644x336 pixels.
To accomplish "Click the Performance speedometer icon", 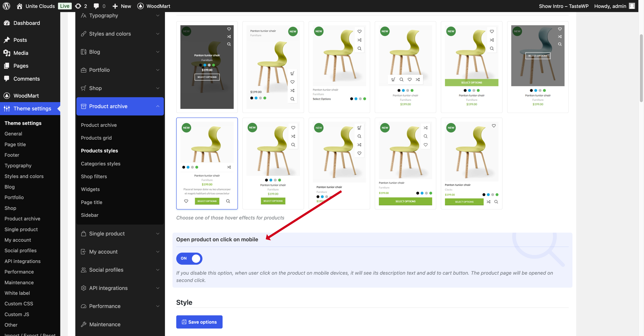I will point(84,306).
